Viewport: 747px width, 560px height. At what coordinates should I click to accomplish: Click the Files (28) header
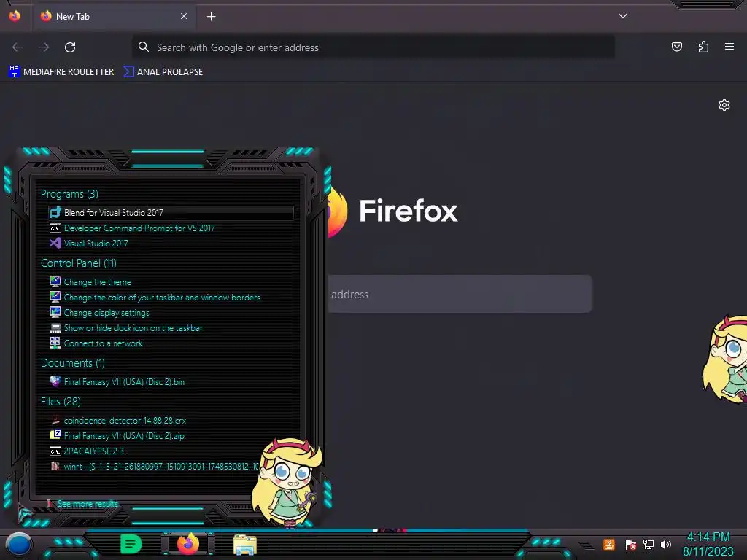click(61, 402)
